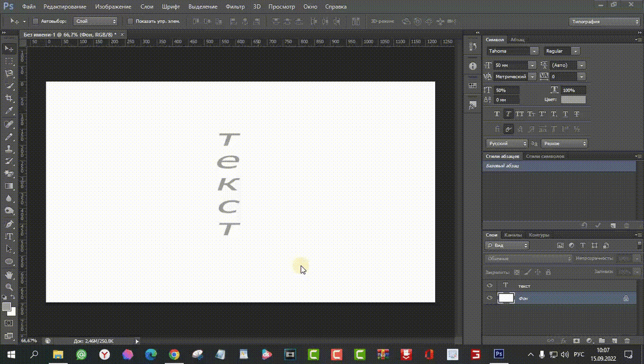Toggle All Caps style
The width and height of the screenshot is (644, 364).
(519, 114)
